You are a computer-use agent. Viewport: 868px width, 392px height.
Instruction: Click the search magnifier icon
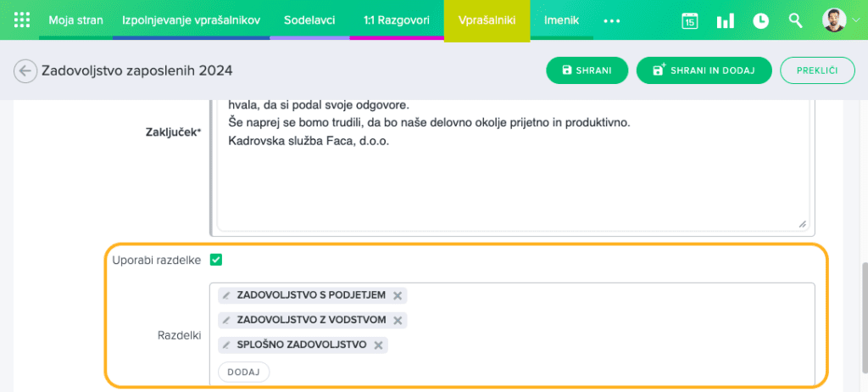[795, 20]
